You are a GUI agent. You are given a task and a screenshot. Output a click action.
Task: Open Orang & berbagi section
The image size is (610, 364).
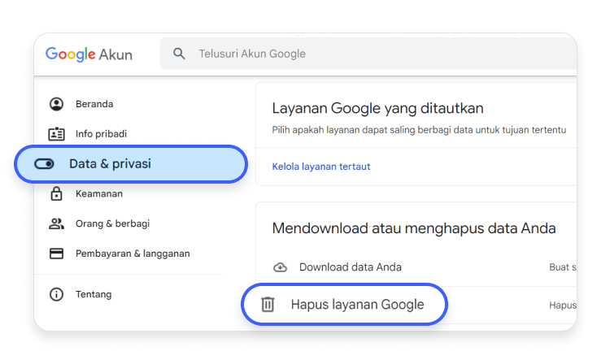coord(112,223)
